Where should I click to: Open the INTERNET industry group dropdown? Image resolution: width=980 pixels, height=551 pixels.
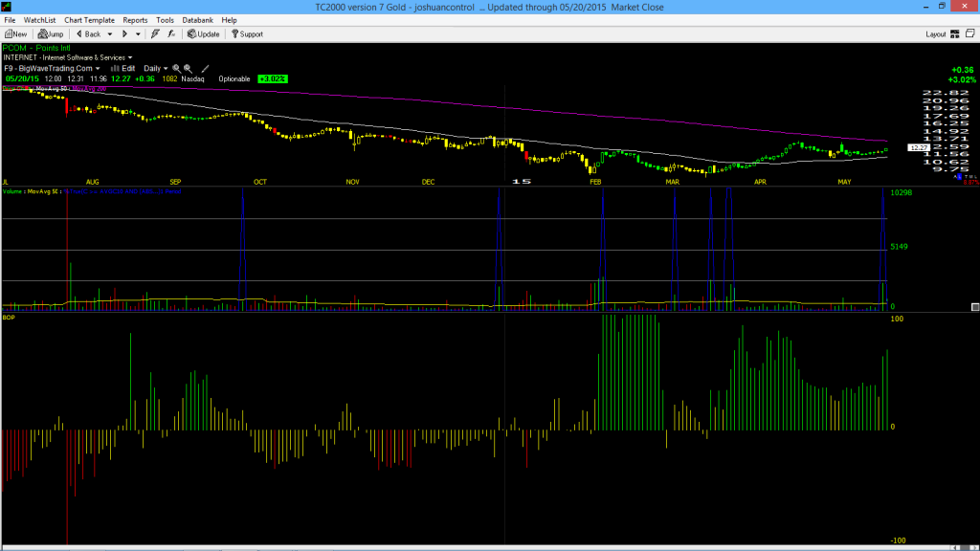pyautogui.click(x=68, y=57)
